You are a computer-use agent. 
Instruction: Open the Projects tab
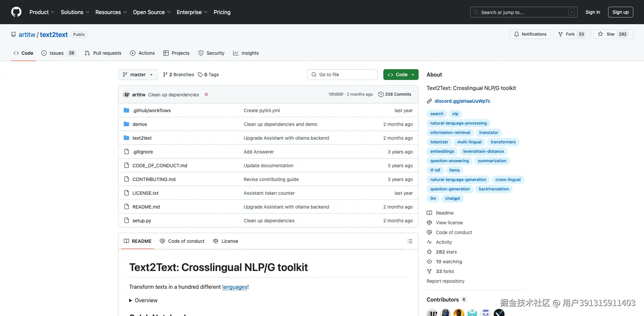176,53
